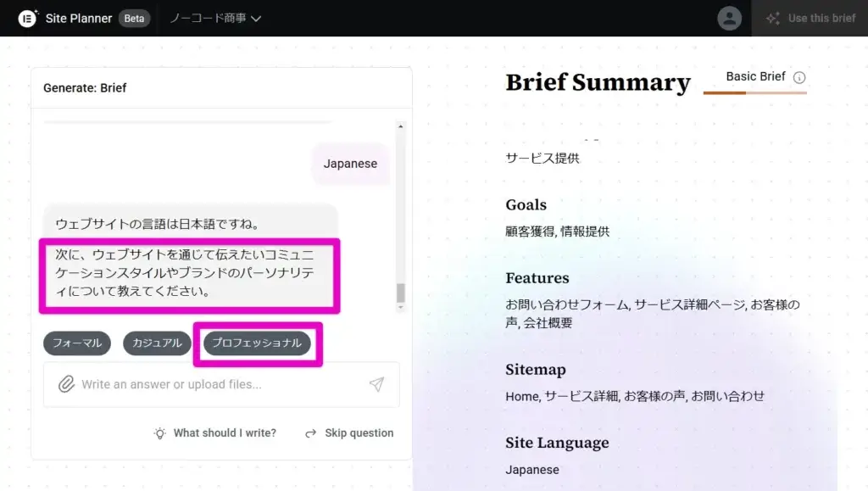Click the サービス提供 text
This screenshot has width=868, height=491.
point(542,159)
